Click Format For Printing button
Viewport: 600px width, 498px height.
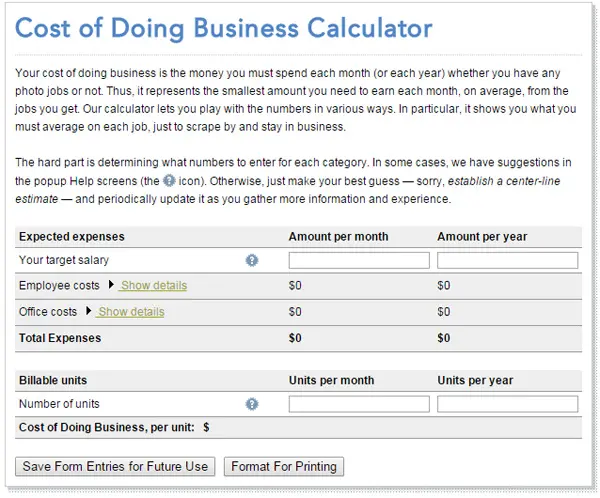[284, 466]
